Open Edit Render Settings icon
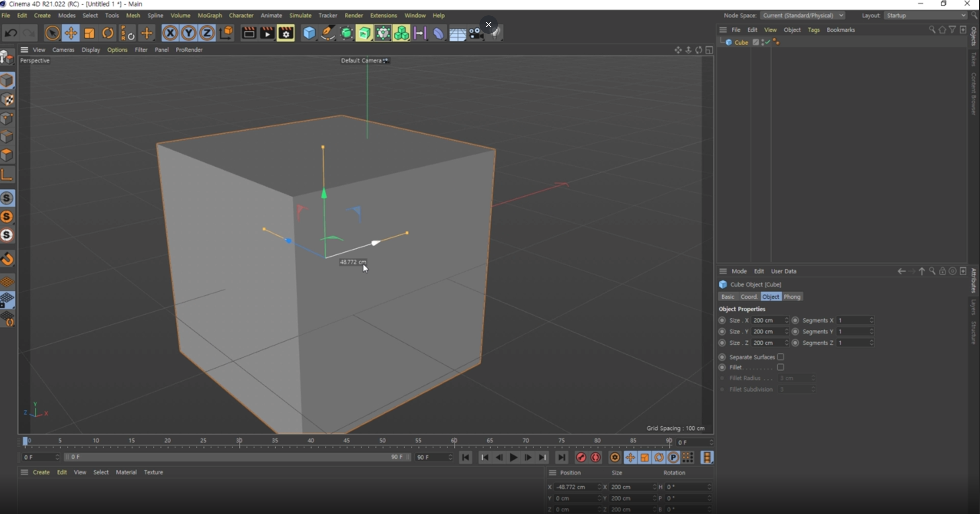The image size is (980, 514). tap(286, 33)
